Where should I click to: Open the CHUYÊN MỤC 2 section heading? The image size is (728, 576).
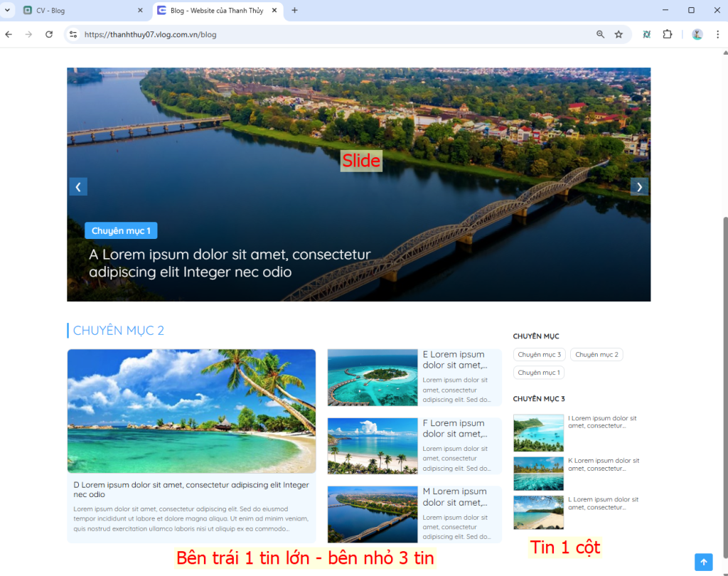119,330
